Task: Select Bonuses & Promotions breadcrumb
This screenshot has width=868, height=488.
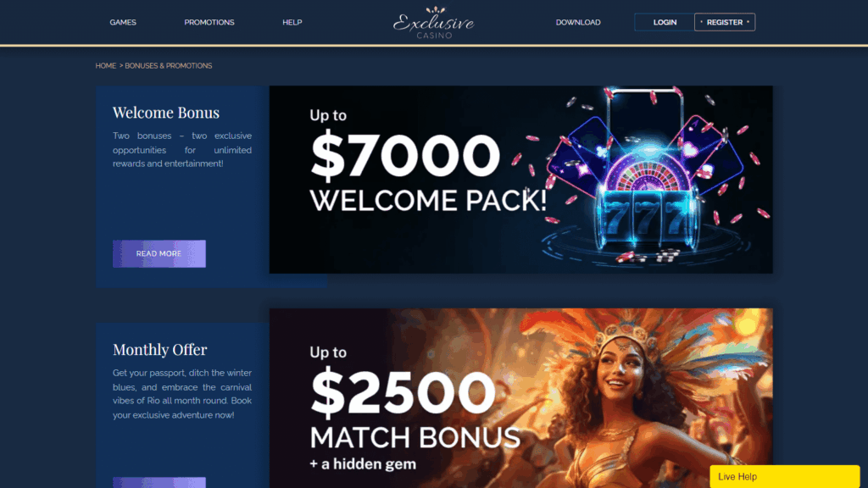Action: (x=169, y=66)
